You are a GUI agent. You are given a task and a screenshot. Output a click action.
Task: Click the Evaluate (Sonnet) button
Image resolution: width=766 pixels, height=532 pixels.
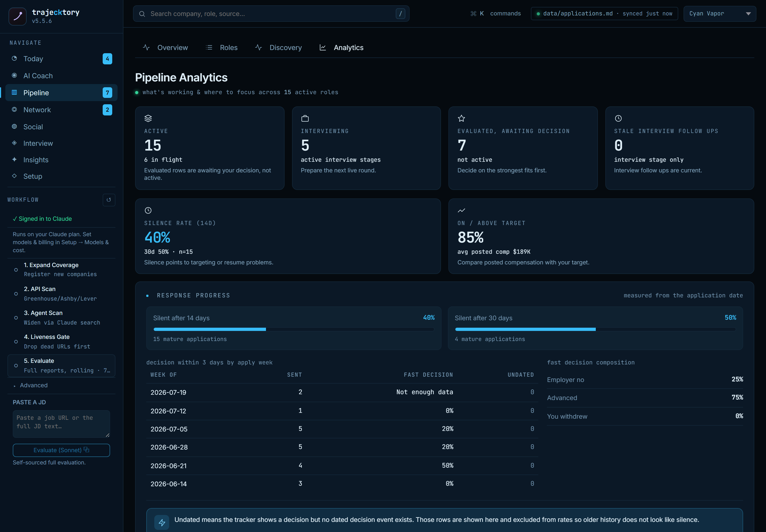click(x=61, y=450)
